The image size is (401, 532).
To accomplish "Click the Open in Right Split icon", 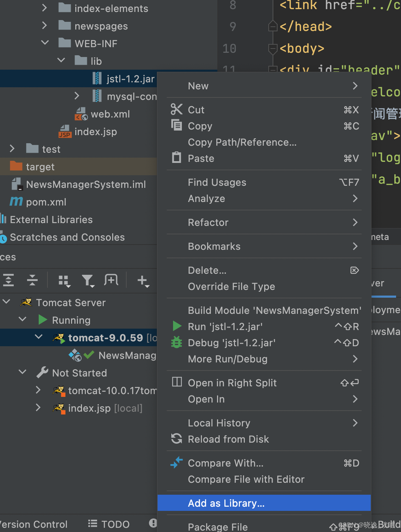I will pyautogui.click(x=177, y=382).
